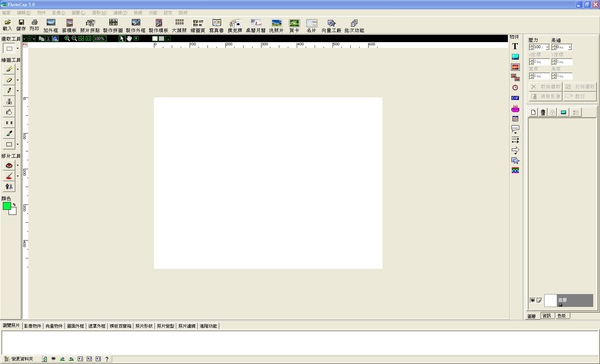
Task: Open the Thumbnail Page (縮圖頁) tool
Action: [198, 26]
